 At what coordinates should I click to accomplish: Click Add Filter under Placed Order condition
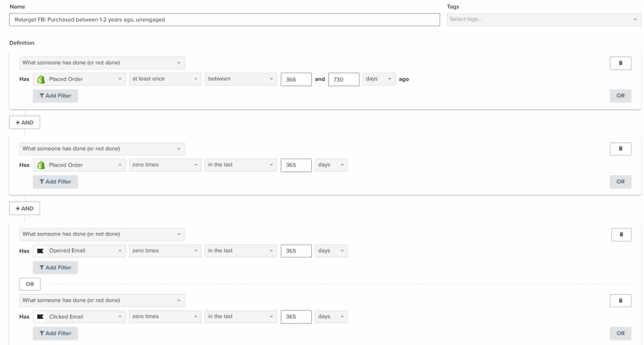[55, 95]
